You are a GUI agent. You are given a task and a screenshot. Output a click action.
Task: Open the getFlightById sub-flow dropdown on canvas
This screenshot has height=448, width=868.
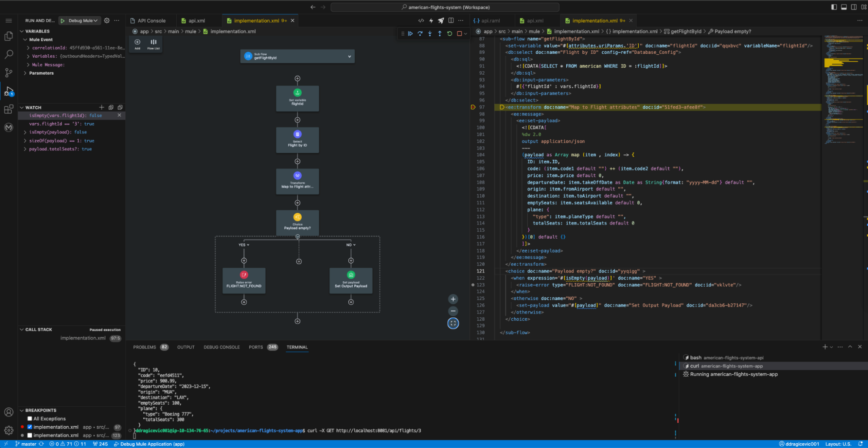[x=350, y=56]
